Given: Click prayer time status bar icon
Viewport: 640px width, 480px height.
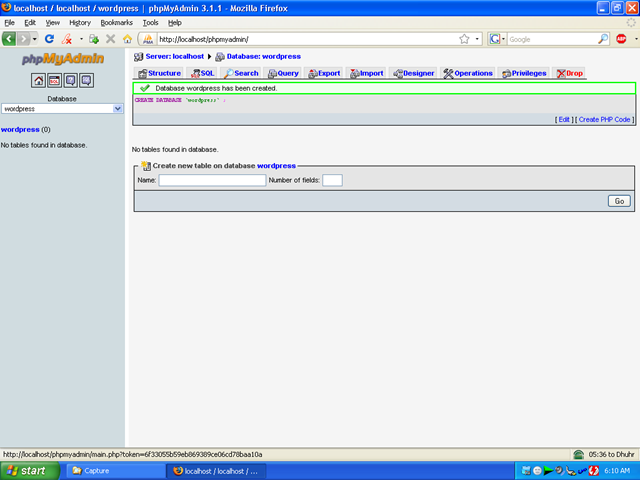Looking at the screenshot, I should click(x=578, y=454).
